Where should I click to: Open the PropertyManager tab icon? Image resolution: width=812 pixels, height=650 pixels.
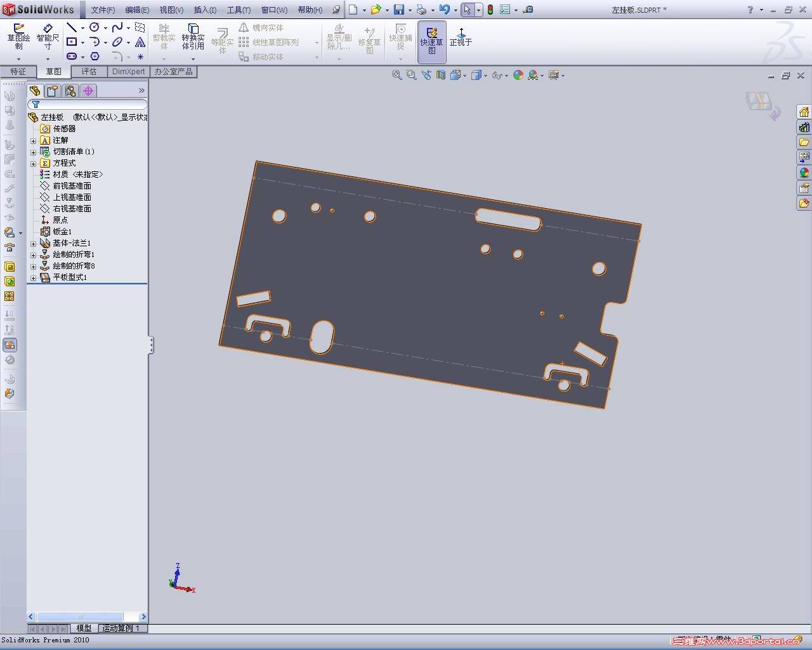coord(53,91)
